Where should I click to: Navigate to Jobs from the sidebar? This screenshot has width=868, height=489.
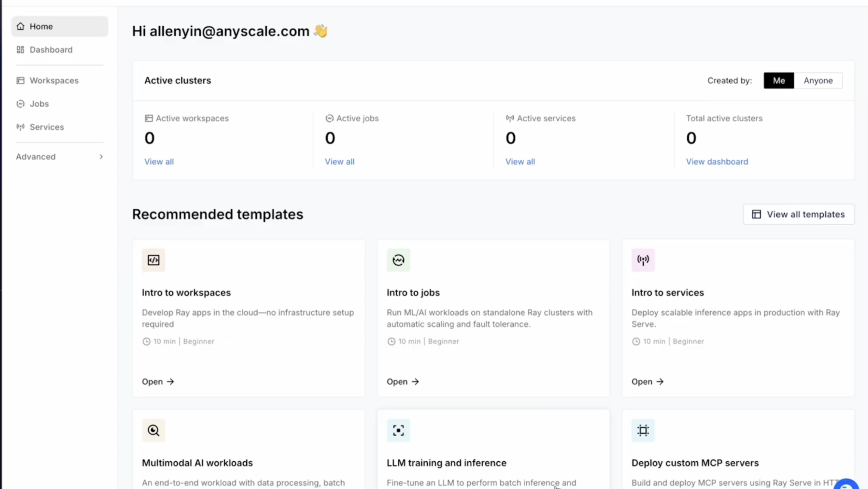tap(39, 104)
